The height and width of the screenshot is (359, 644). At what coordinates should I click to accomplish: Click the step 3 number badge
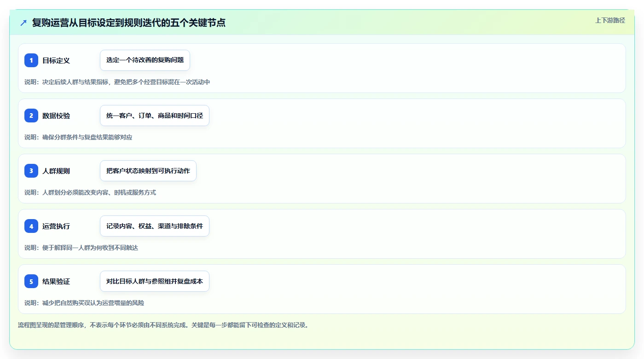[x=31, y=171]
